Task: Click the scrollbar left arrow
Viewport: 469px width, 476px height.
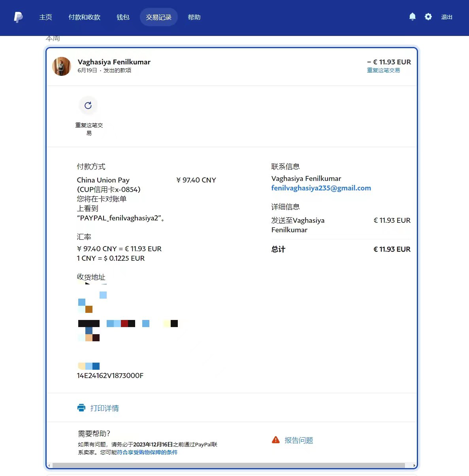Action: point(49,465)
